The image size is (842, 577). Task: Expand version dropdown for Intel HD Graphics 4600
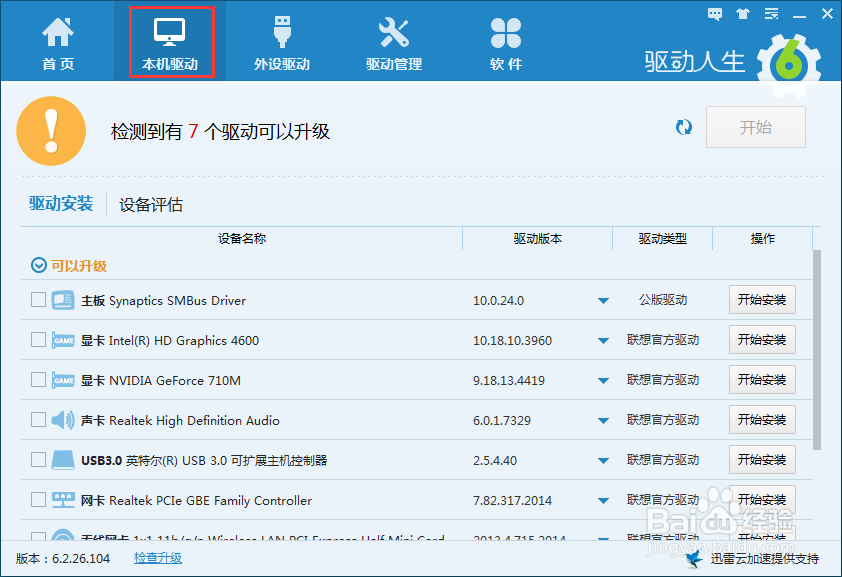coord(604,339)
